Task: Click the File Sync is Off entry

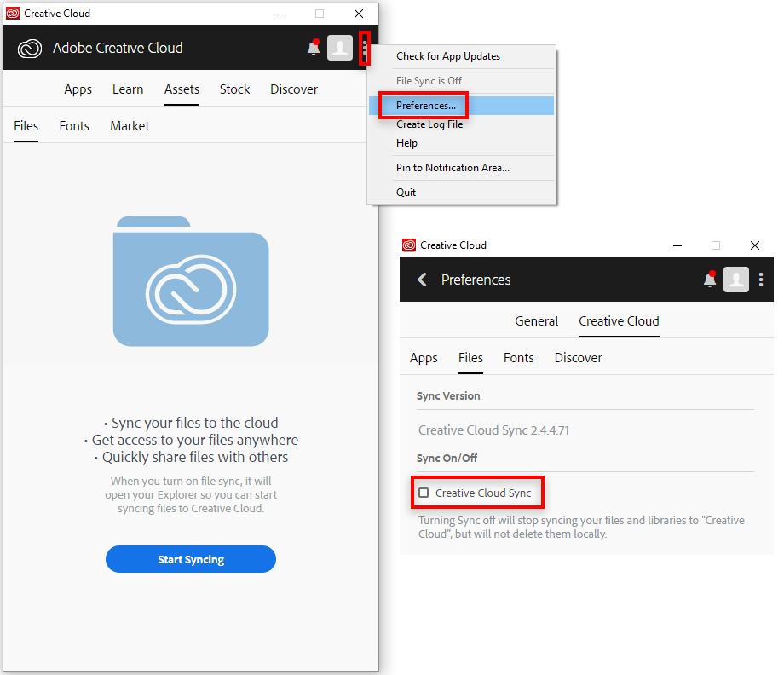Action: (462, 80)
